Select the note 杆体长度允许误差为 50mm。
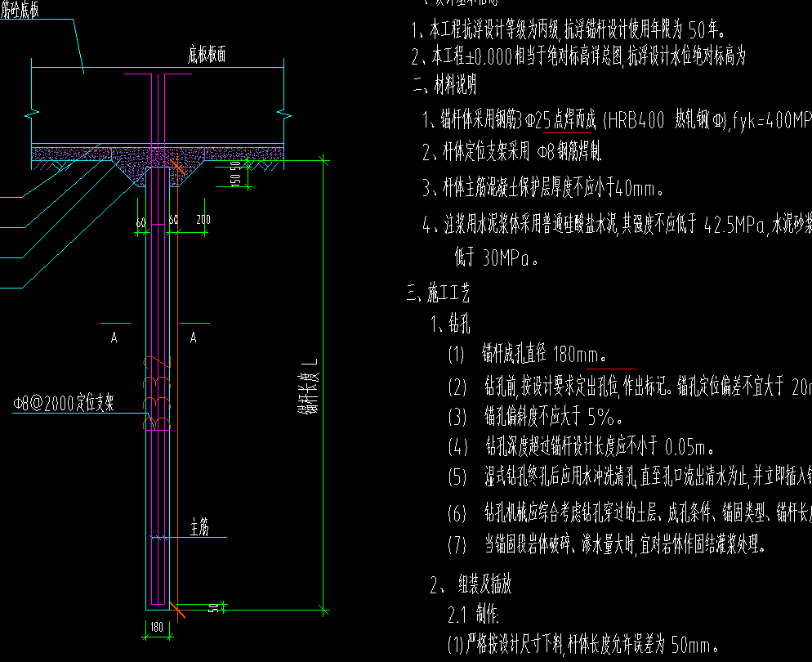The width and height of the screenshot is (812, 662). click(583, 645)
